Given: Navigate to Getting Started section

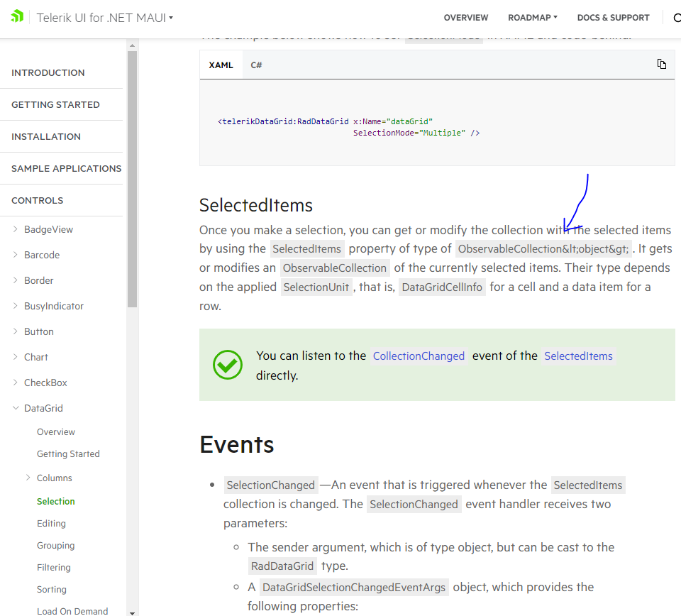Looking at the screenshot, I should click(x=55, y=104).
